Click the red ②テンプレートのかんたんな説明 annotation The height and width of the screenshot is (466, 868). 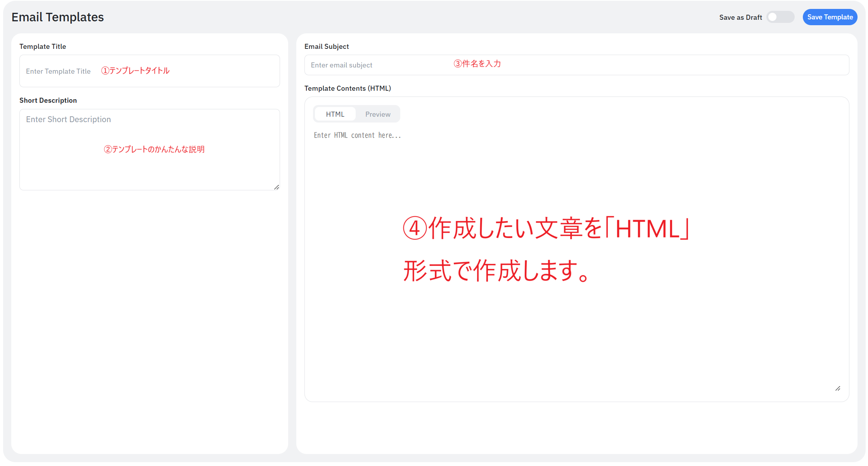pos(154,149)
